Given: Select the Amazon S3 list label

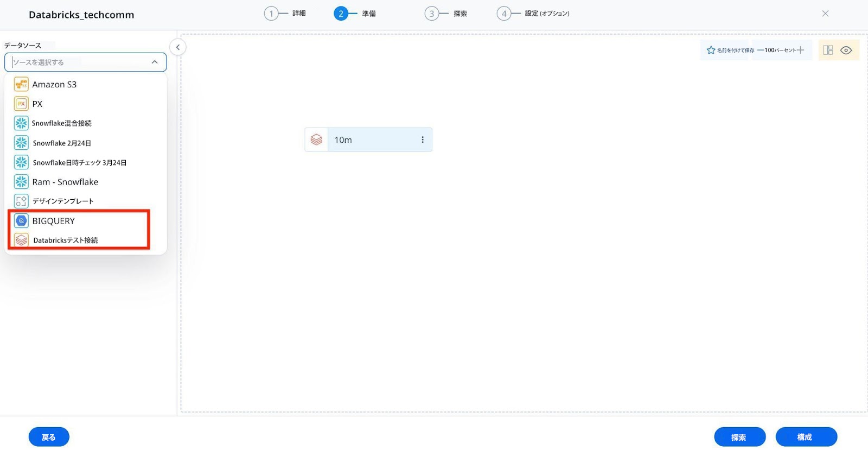Looking at the screenshot, I should click(54, 85).
